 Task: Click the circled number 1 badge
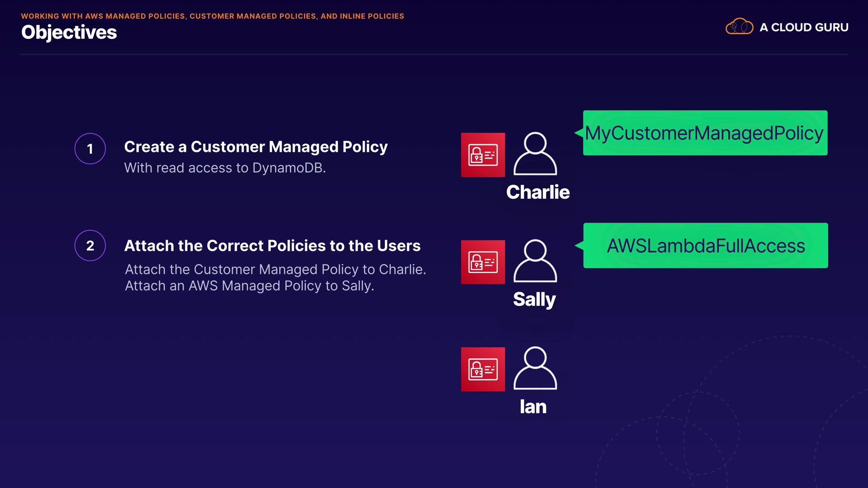click(90, 149)
